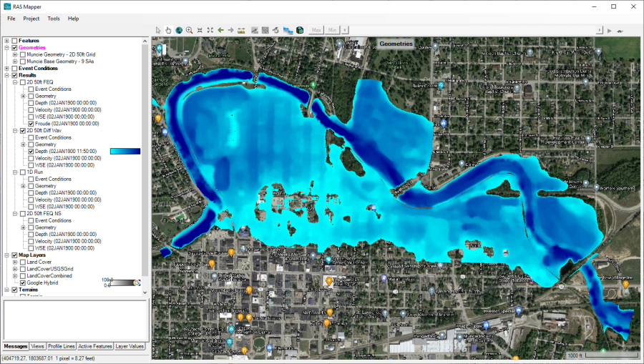Image resolution: width=644 pixels, height=364 pixels.
Task: Click the ruler measure tool icon
Action: pos(241,30)
